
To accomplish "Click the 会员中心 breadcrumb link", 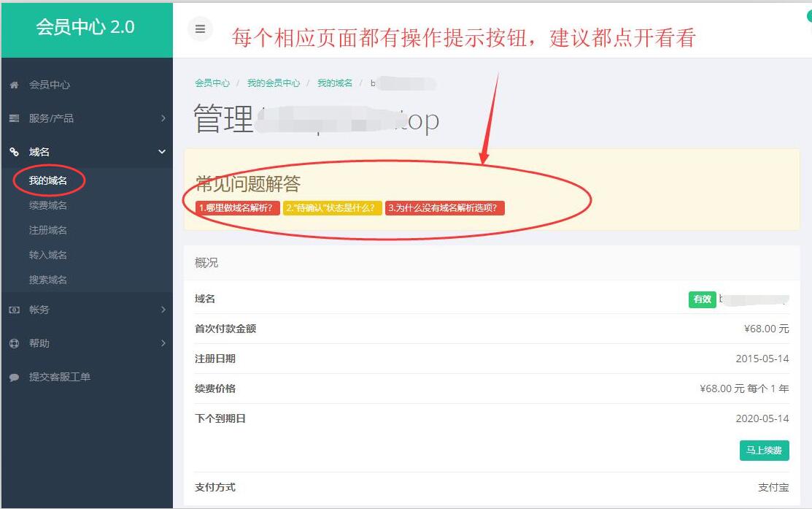I will point(212,83).
